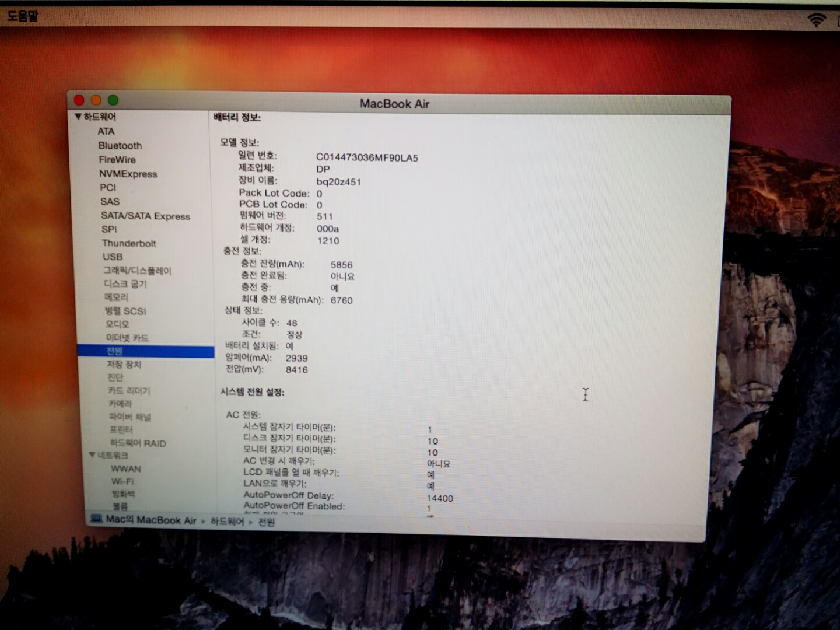Image resolution: width=840 pixels, height=630 pixels.
Task: Click the computer icon in the path bar
Action: pyautogui.click(x=97, y=519)
